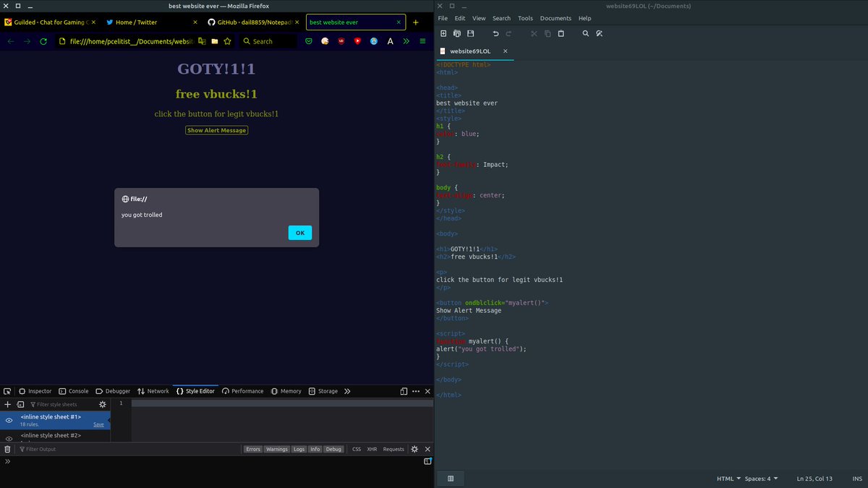Click the file:// URL address field
The height and width of the screenshot is (488, 868).
coord(132,41)
